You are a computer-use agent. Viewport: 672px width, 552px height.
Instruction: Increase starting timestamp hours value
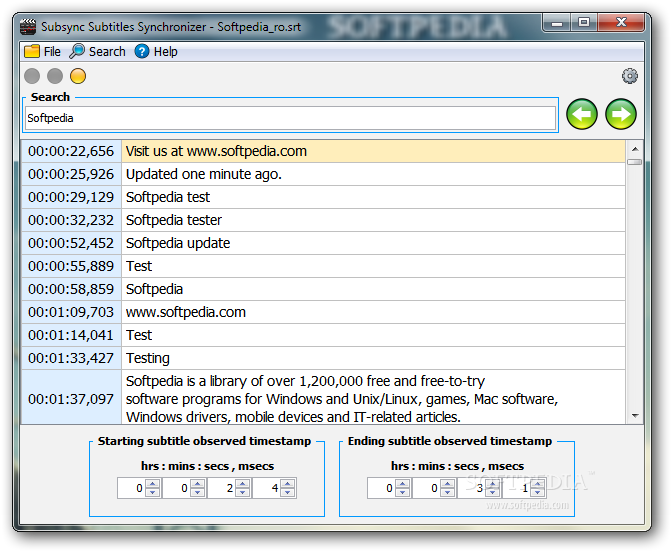[x=153, y=483]
